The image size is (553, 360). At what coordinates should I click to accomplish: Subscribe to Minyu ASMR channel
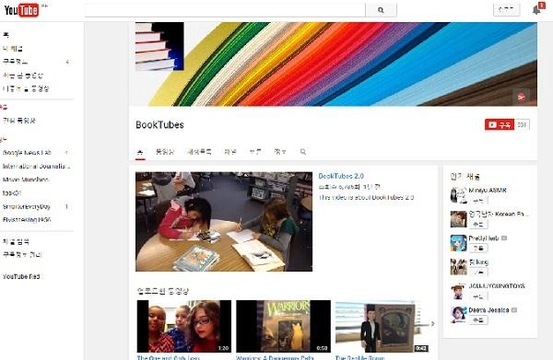coord(478,200)
